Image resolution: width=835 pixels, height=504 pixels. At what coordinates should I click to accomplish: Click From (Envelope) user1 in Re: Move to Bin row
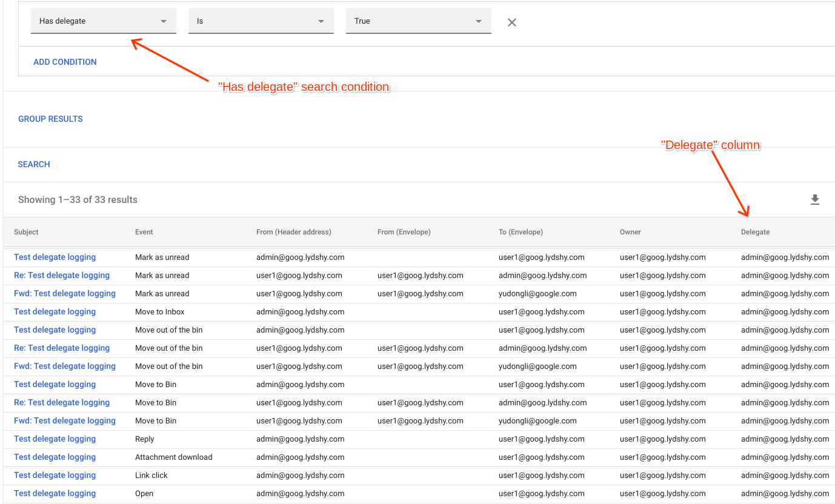(x=421, y=403)
